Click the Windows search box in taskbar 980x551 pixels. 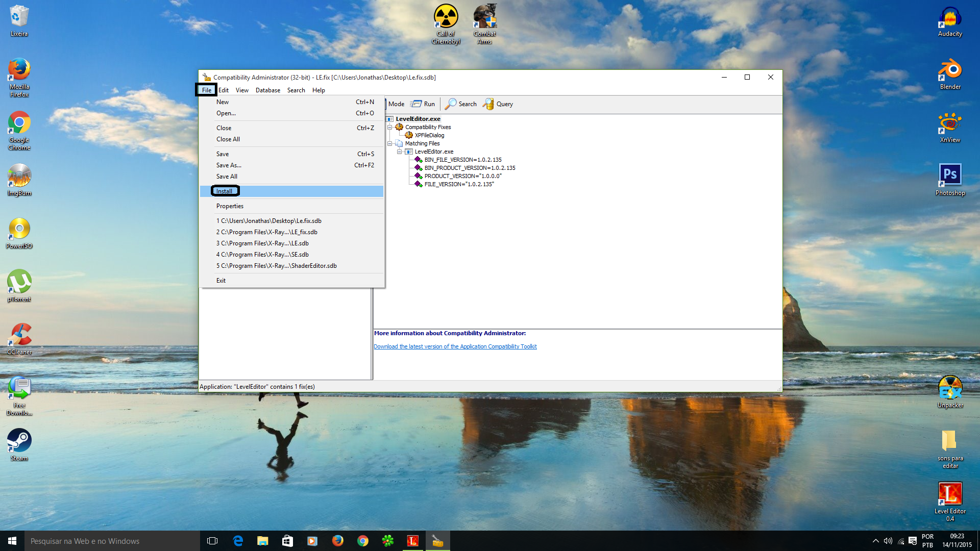pyautogui.click(x=112, y=541)
